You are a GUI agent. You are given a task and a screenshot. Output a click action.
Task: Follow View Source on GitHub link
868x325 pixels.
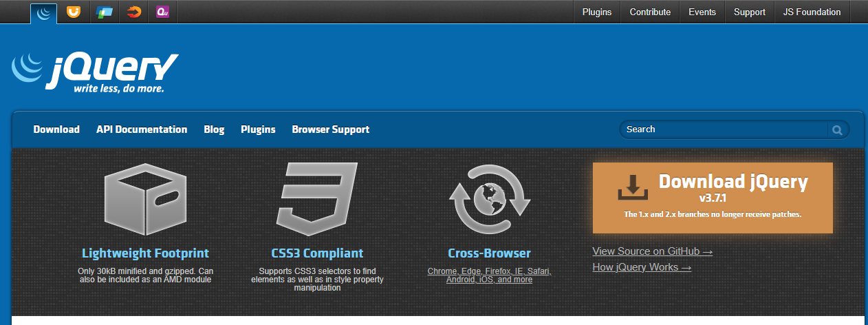(653, 251)
